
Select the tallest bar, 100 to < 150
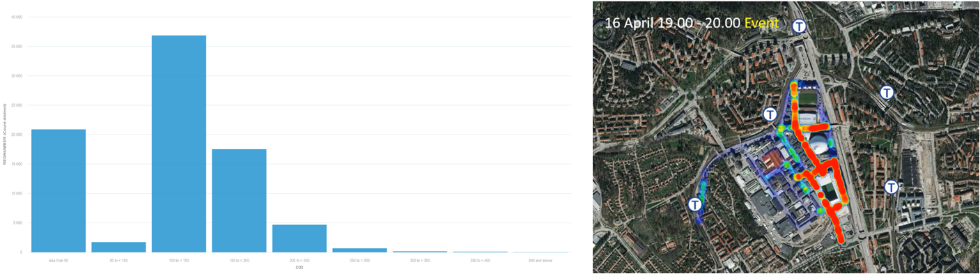click(179, 144)
